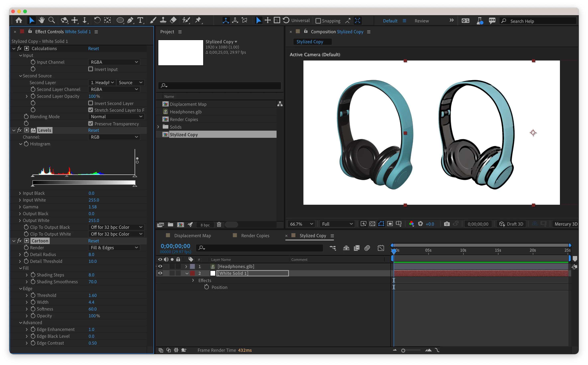Enable the Invert Input checkbox
Screen dimensions: 588x365
click(x=91, y=69)
